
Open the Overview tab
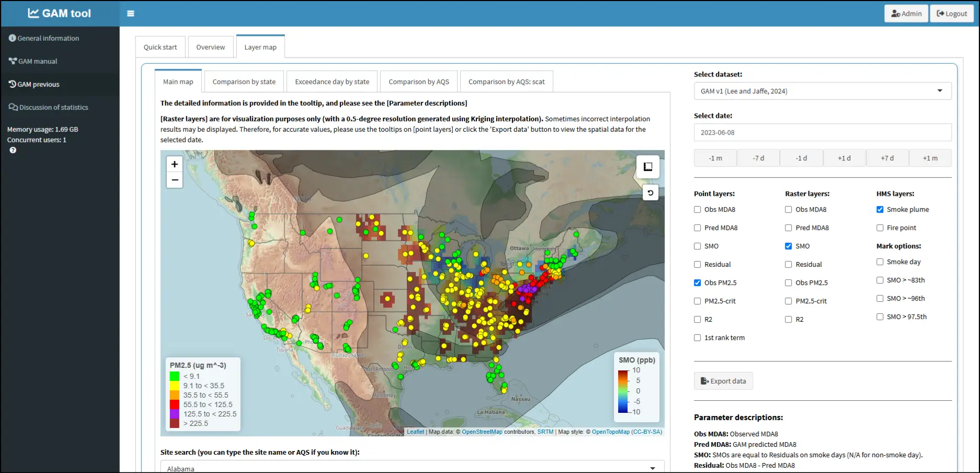click(210, 47)
